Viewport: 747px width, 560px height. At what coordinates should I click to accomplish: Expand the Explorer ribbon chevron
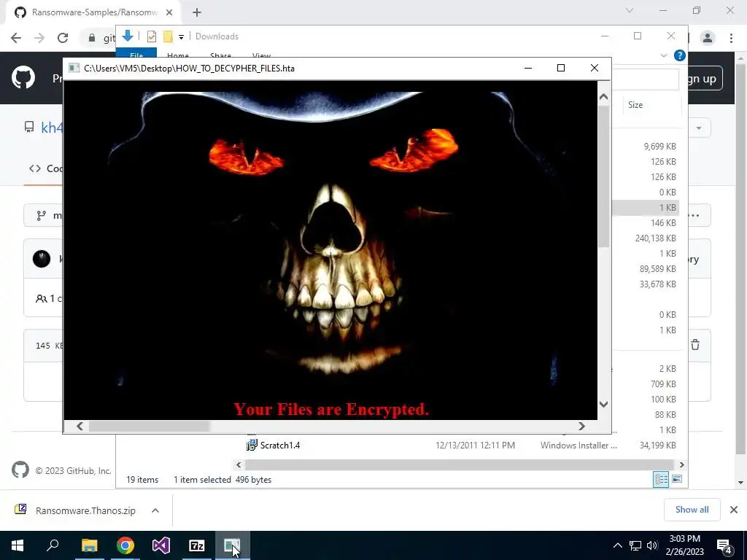point(664,55)
